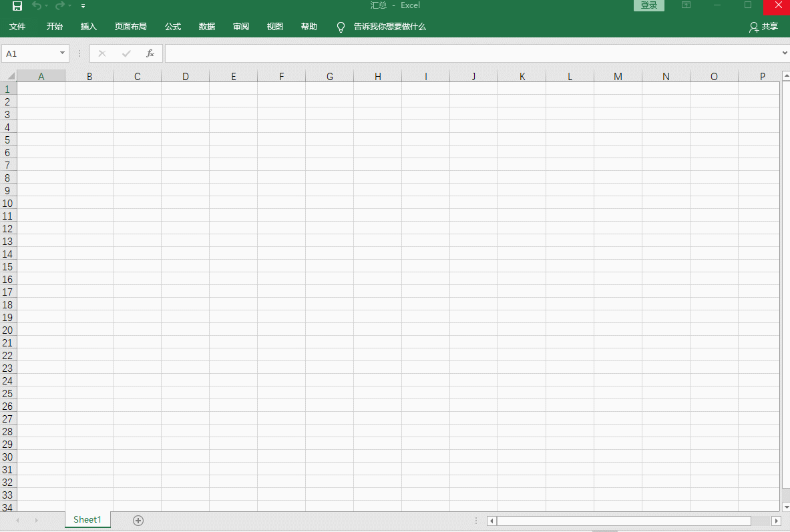The width and height of the screenshot is (790, 532).
Task: Click the Undo arrow icon
Action: pyautogui.click(x=37, y=6)
